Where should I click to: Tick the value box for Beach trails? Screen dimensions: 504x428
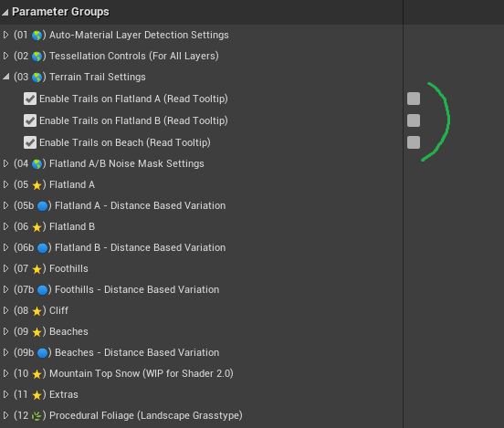414,142
